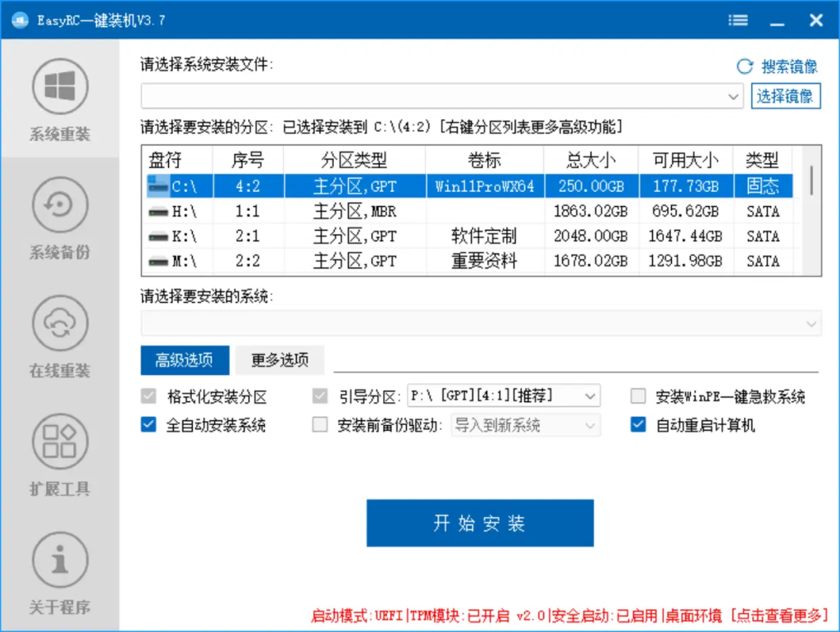
Task: Open the 关于程序 sidebar icon
Action: click(58, 570)
